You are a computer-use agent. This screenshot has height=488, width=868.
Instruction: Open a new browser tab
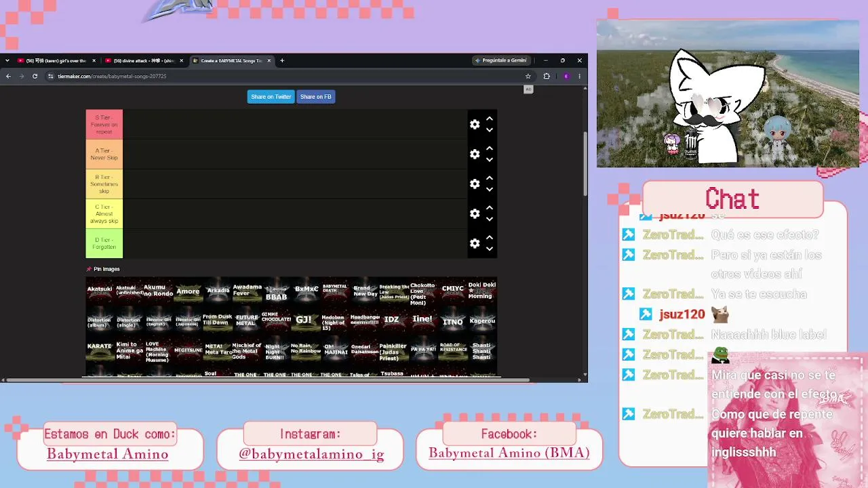tap(282, 61)
